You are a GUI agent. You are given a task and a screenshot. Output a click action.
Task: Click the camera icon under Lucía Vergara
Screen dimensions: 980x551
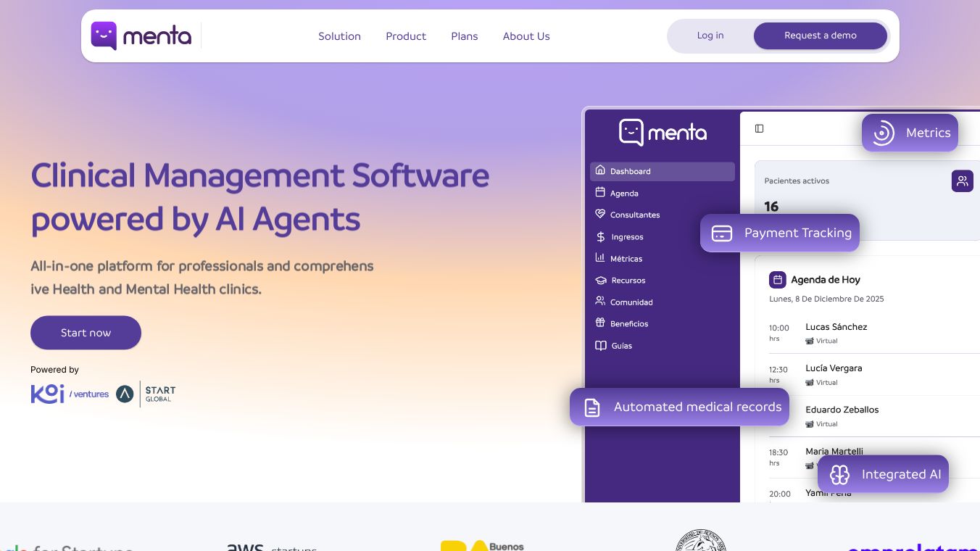point(810,382)
